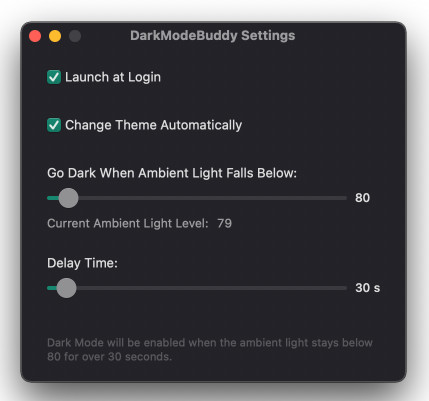Image resolution: width=429 pixels, height=401 pixels.
Task: Click the unfilled track of the ambient light slider
Action: click(213, 198)
